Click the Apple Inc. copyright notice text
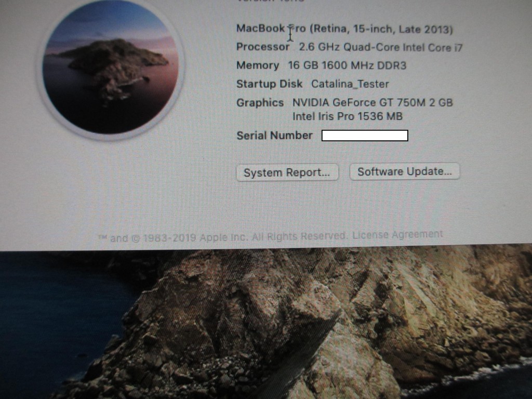Screen dimensions: 532x399 [222, 237]
